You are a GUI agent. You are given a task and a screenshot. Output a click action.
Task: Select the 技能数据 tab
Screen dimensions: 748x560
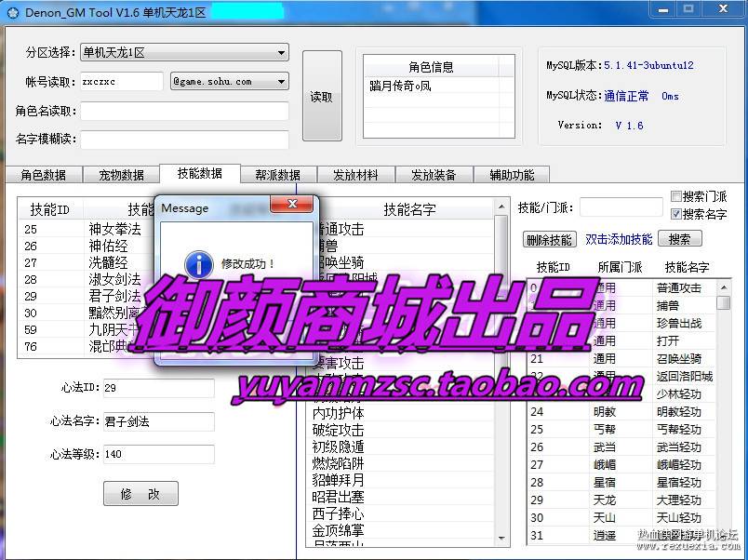pyautogui.click(x=200, y=173)
